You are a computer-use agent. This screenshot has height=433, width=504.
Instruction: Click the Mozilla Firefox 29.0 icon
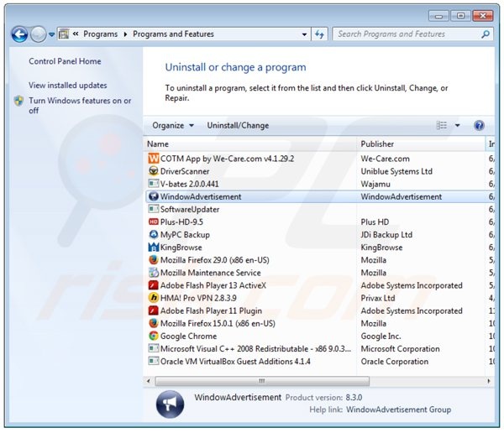[154, 260]
